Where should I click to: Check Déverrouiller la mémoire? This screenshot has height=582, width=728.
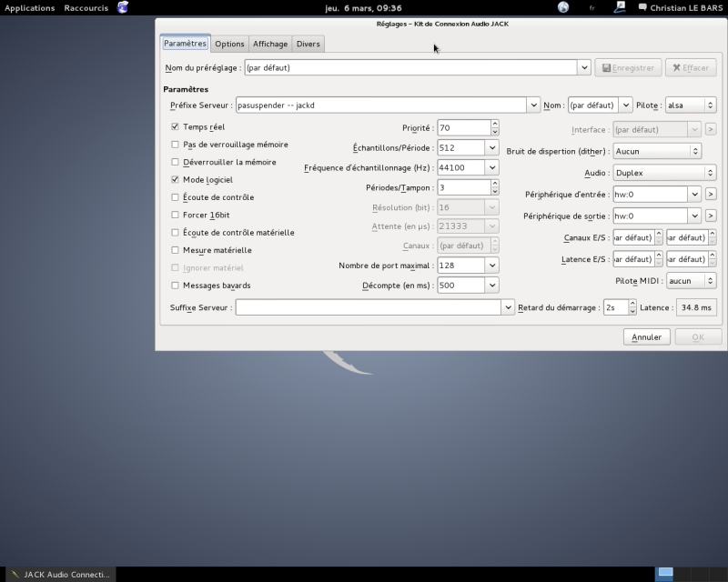pyautogui.click(x=175, y=162)
